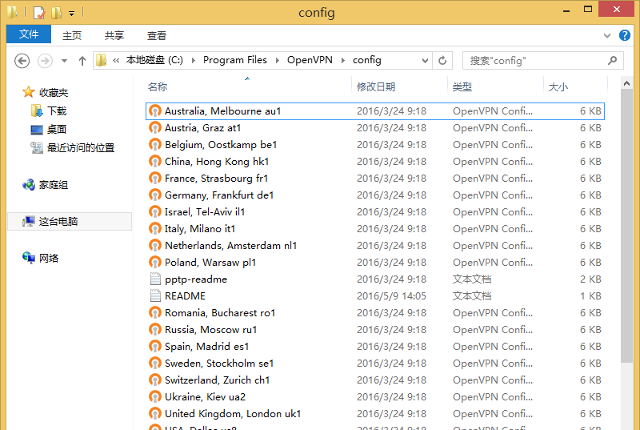The width and height of the screenshot is (640, 430).
Task: Select the United Kingdom, London uk1 file name
Action: point(233,413)
